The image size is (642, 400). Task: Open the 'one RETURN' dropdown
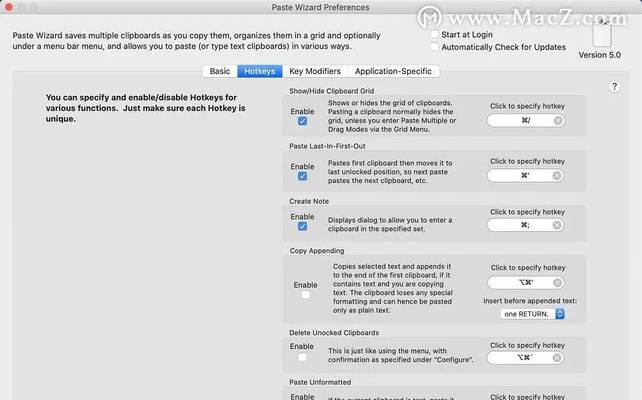pyautogui.click(x=532, y=314)
